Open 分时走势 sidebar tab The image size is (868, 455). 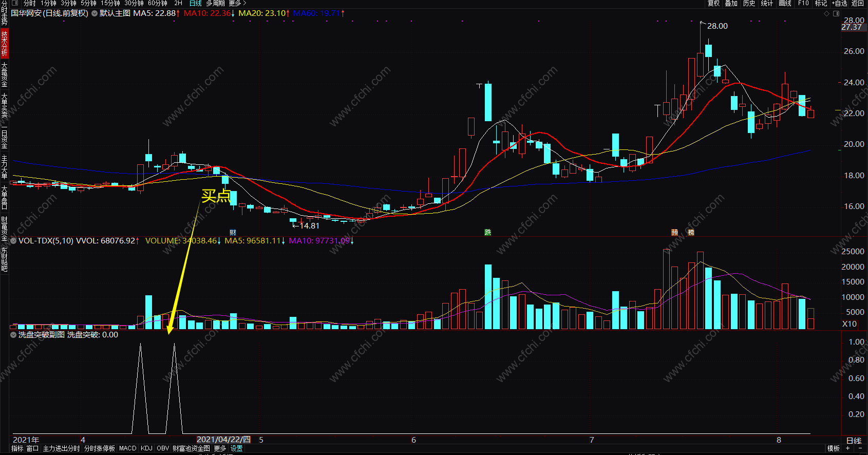pos(4,13)
